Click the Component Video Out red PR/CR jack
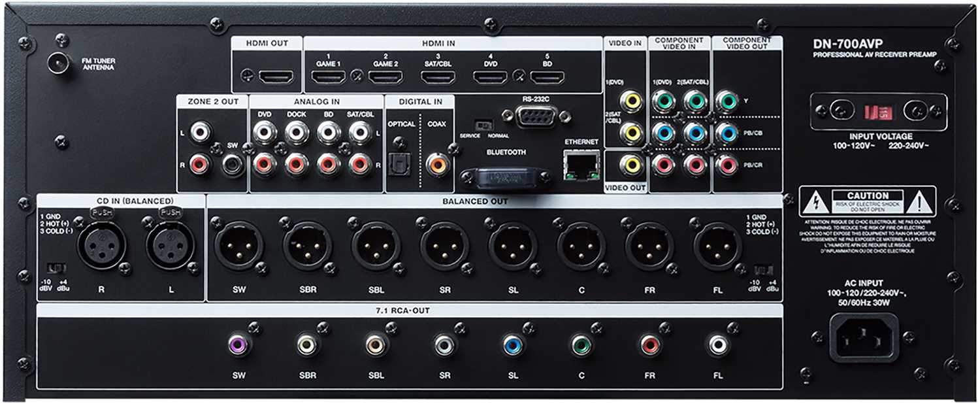Screen dimensions: 980x404 click(x=727, y=164)
